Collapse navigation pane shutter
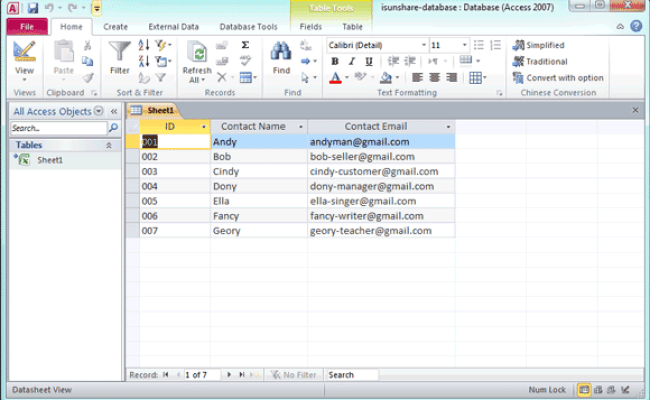The height and width of the screenshot is (400, 650). [114, 111]
